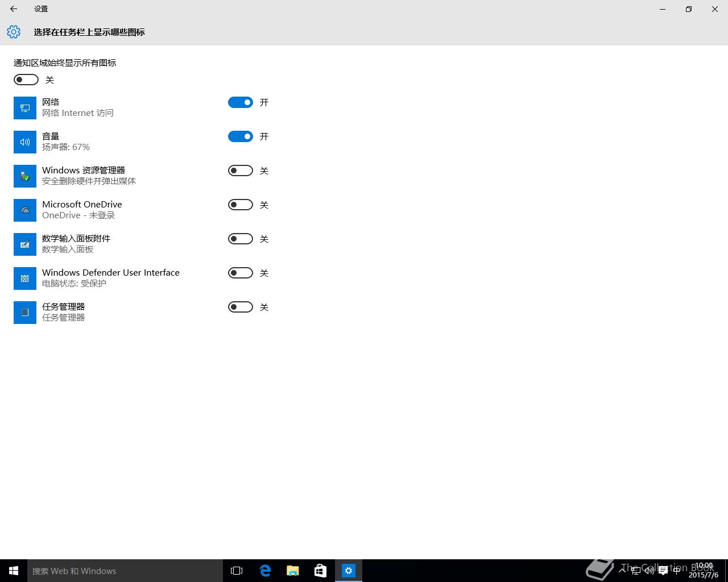728x582 pixels.
Task: Click the Task Manager icon tile
Action: pyautogui.click(x=25, y=313)
